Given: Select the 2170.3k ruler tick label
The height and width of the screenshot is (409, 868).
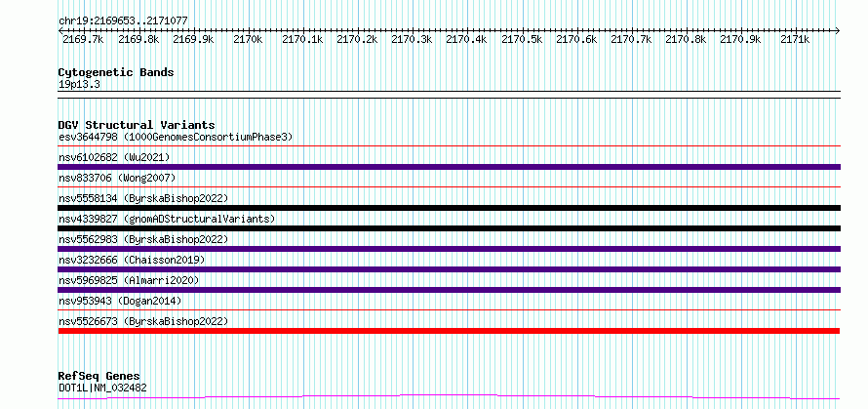Looking at the screenshot, I should pyautogui.click(x=413, y=39).
